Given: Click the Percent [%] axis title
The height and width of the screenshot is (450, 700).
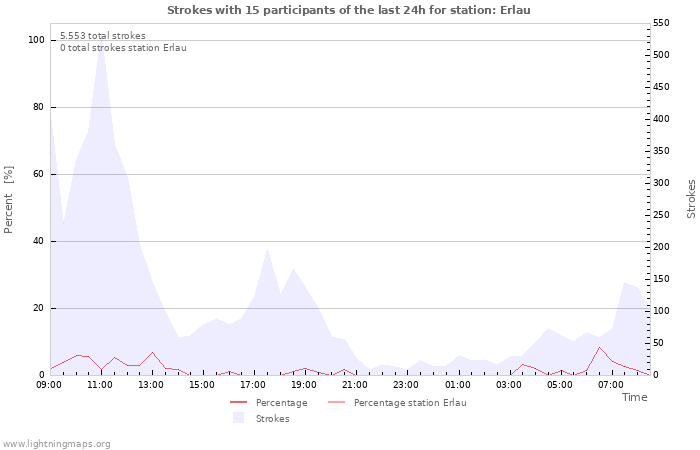Looking at the screenshot, I should click(8, 200).
